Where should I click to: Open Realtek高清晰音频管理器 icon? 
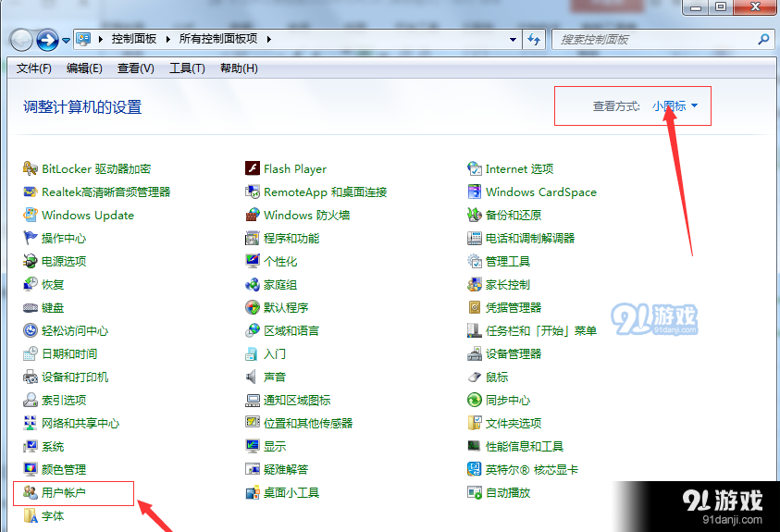[x=31, y=192]
